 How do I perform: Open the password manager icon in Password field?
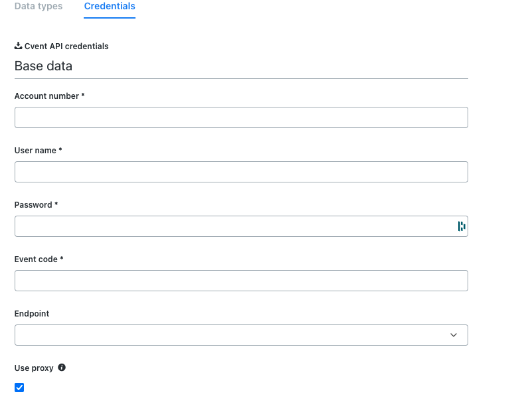coord(462,226)
